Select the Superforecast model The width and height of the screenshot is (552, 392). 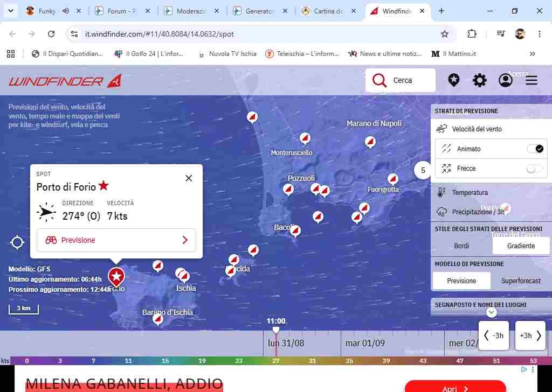521,281
